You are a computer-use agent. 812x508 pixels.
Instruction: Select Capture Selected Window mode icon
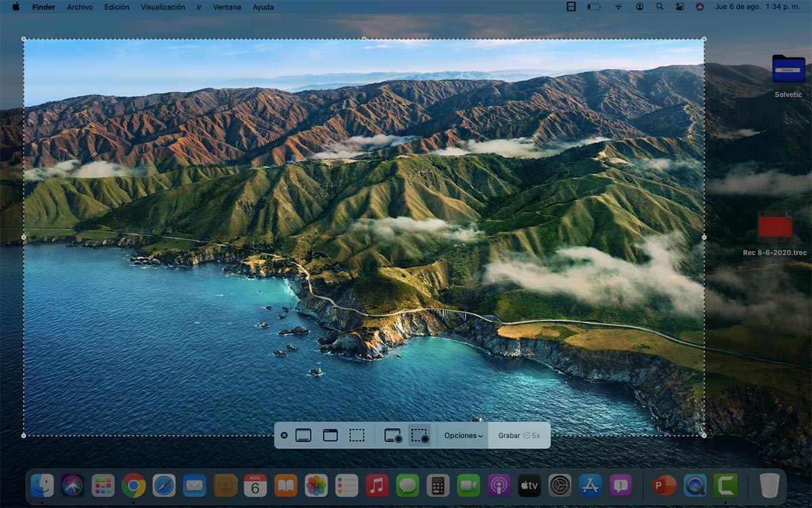[x=330, y=436]
